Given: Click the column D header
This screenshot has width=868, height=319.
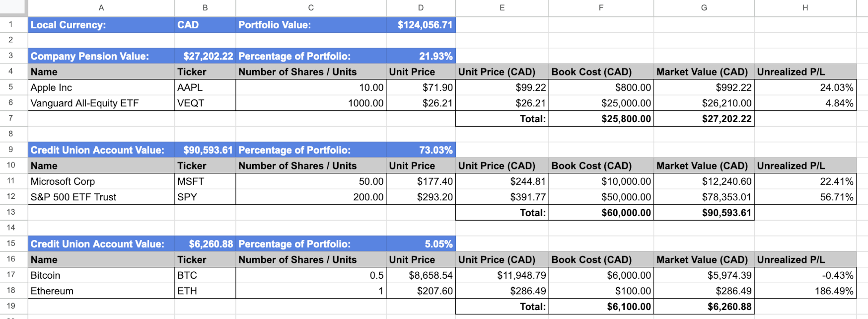Looking at the screenshot, I should pyautogui.click(x=421, y=7).
